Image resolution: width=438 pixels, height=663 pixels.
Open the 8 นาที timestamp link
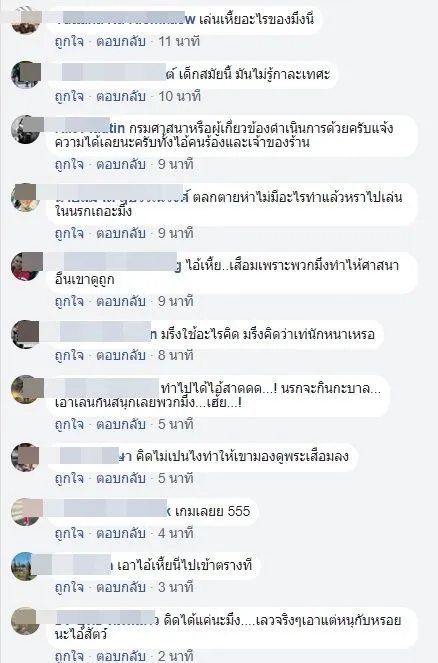[x=176, y=356]
